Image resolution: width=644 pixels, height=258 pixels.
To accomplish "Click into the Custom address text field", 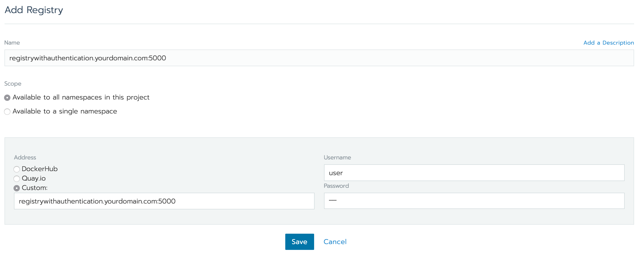I will coord(164,201).
